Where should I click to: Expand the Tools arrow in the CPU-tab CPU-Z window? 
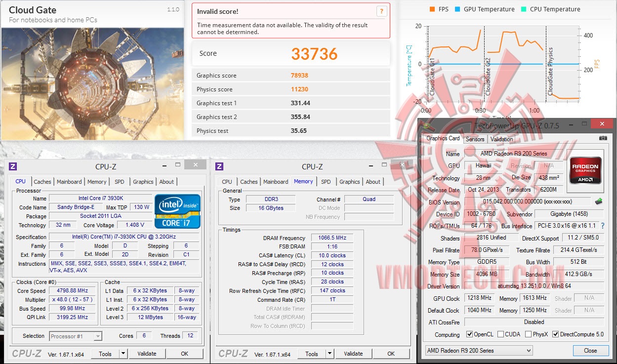coord(123,354)
